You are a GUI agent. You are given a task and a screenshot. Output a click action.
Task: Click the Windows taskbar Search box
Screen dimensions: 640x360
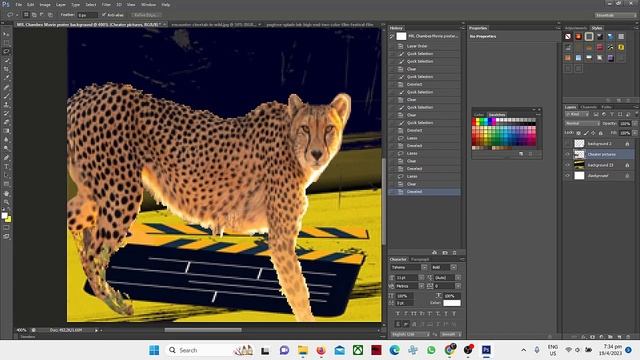(x=209, y=350)
